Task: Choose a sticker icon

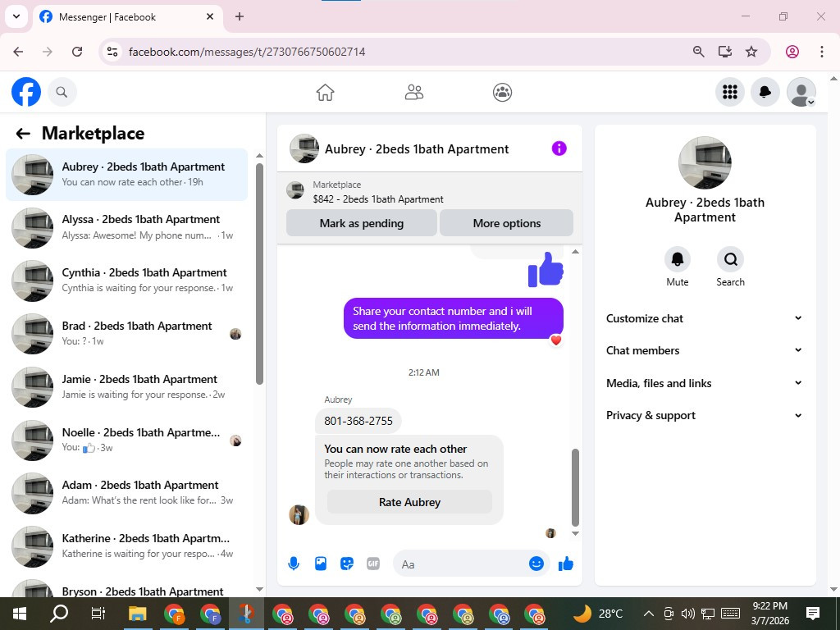Action: point(347,564)
